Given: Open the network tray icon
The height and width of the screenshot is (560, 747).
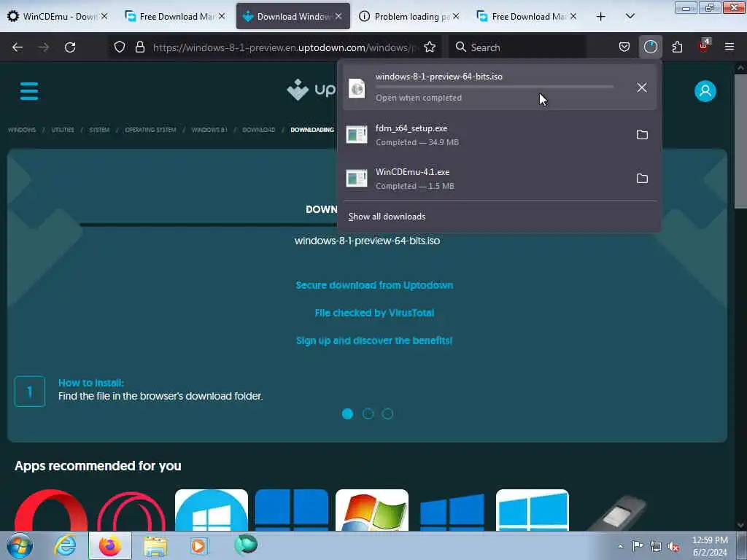Looking at the screenshot, I should (656, 546).
